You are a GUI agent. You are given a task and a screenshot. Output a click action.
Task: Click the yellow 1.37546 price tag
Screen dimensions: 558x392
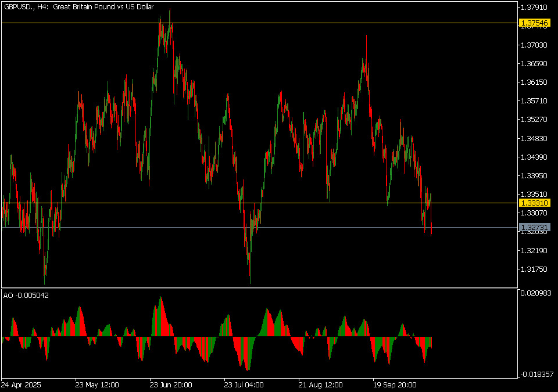pos(534,23)
